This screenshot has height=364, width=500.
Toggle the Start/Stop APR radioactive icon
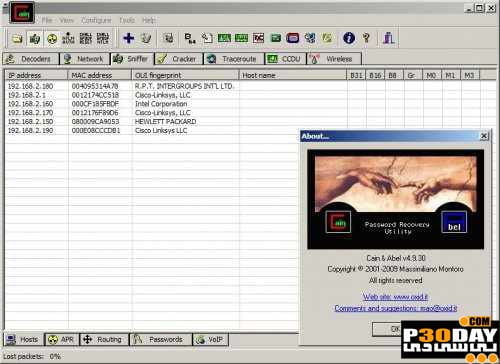coord(52,39)
